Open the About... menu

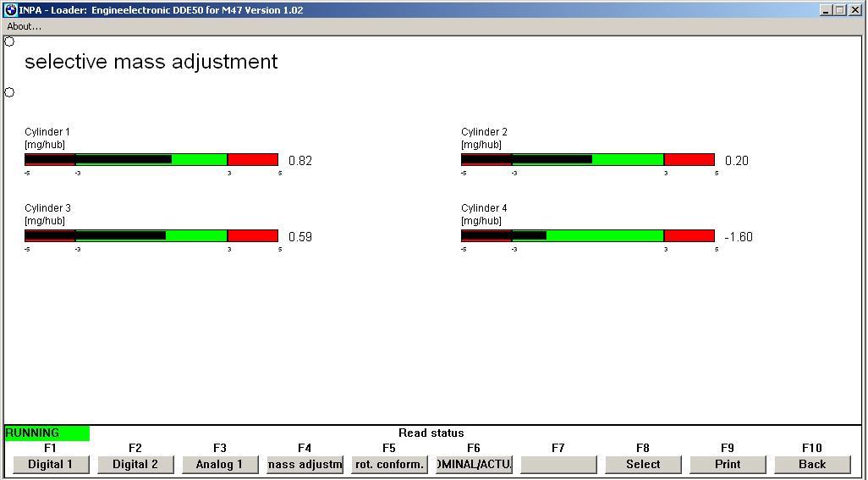tap(25, 26)
